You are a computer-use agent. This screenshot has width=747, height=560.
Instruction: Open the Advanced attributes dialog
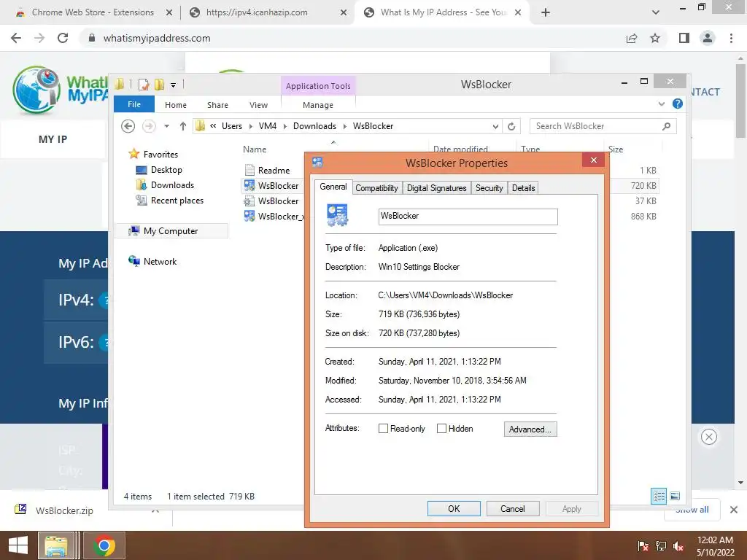click(x=530, y=429)
